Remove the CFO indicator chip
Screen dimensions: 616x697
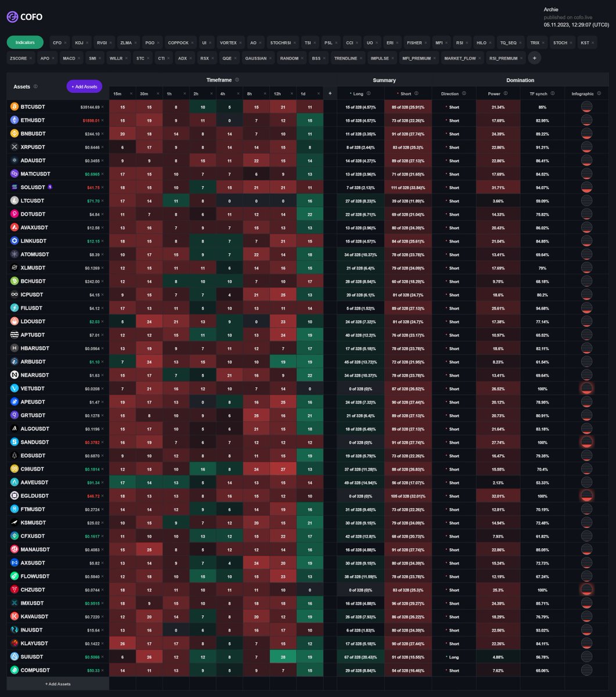coord(66,43)
